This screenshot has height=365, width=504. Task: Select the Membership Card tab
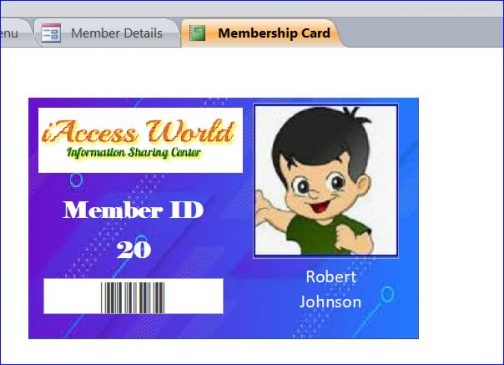[x=261, y=33]
